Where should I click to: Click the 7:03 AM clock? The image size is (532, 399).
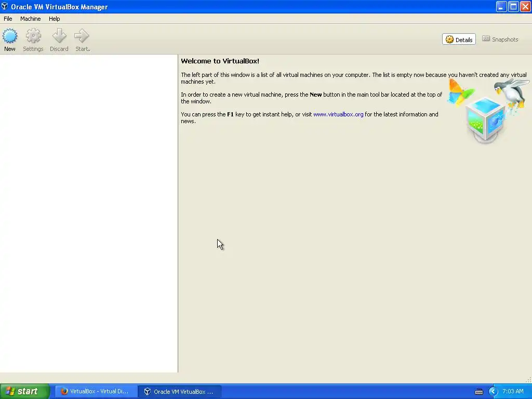pyautogui.click(x=513, y=391)
